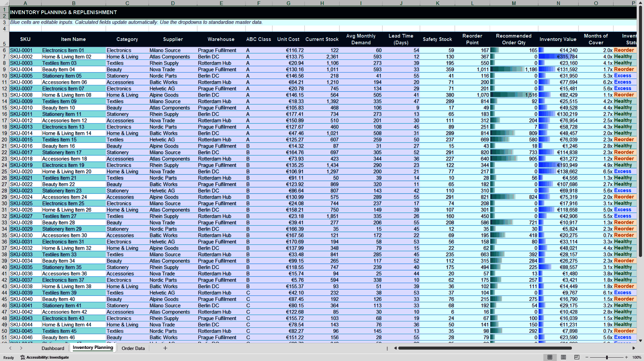Select Beauty Item 40 cell
Image resolution: width=644 pixels, height=361 pixels.
coord(73,299)
